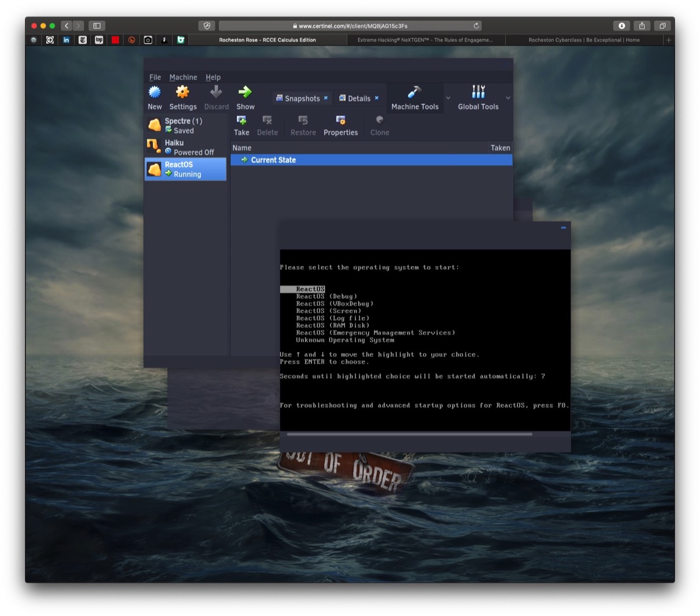
Task: Select the Spectre (1) saved VM
Action: (x=185, y=125)
